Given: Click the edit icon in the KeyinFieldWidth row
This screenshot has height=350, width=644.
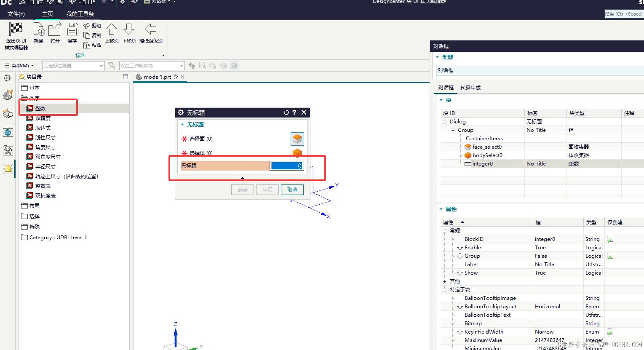Looking at the screenshot, I should [x=610, y=332].
